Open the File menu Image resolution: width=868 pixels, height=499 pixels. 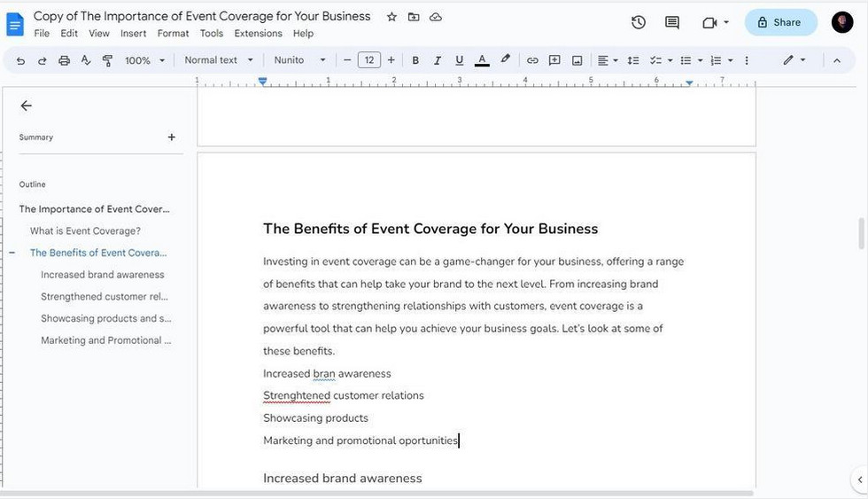pyautogui.click(x=42, y=33)
